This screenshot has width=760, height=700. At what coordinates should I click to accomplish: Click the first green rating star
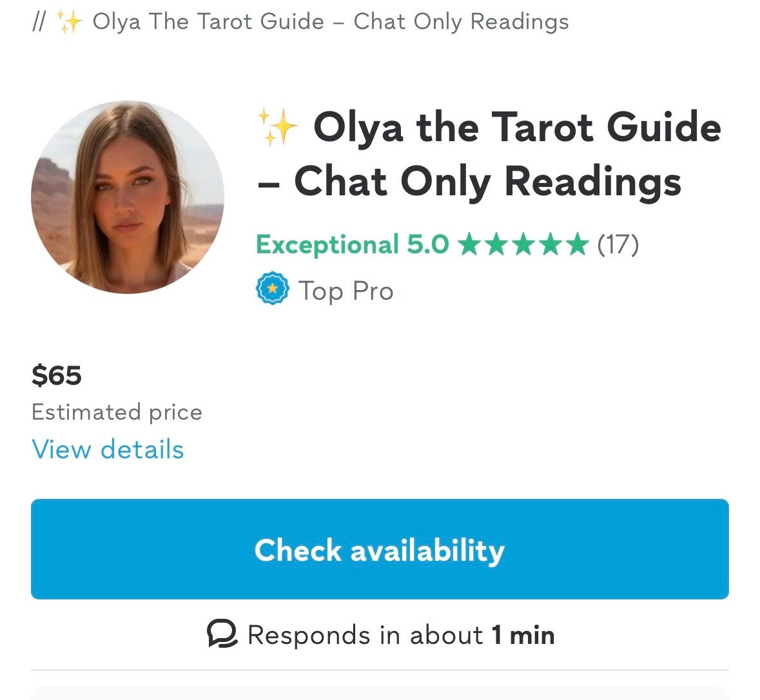[x=470, y=245]
